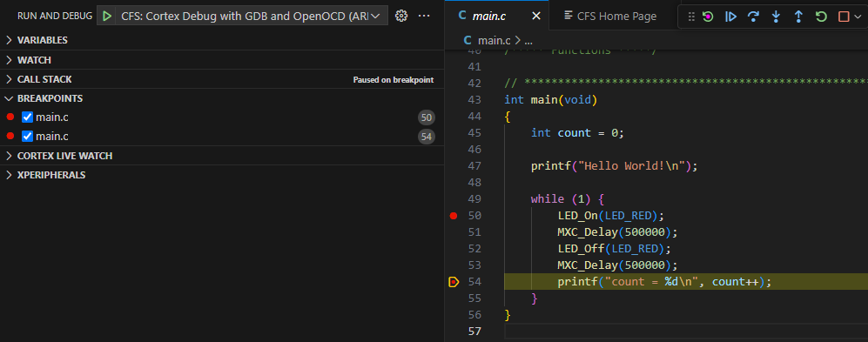
Task: Stop the debug session
Action: coord(844,17)
